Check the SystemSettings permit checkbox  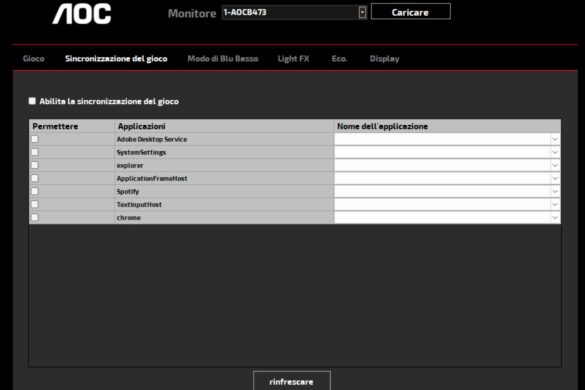[35, 152]
